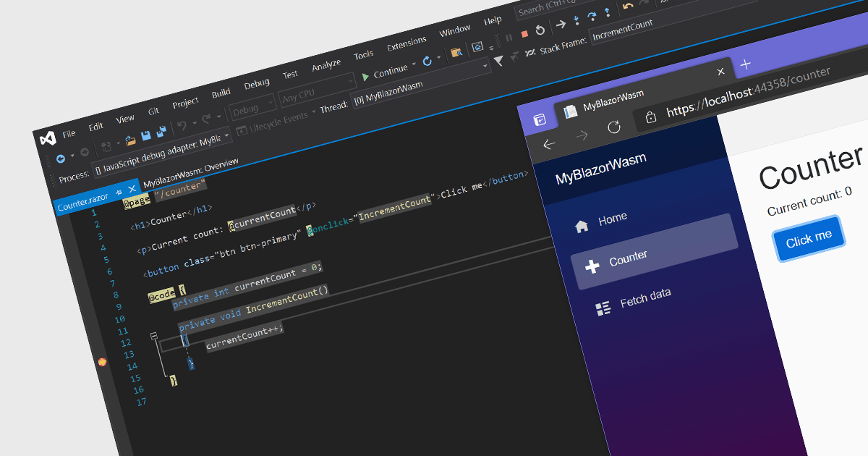Open the Debug menu
Viewport: 868px width, 456px height.
[256, 84]
